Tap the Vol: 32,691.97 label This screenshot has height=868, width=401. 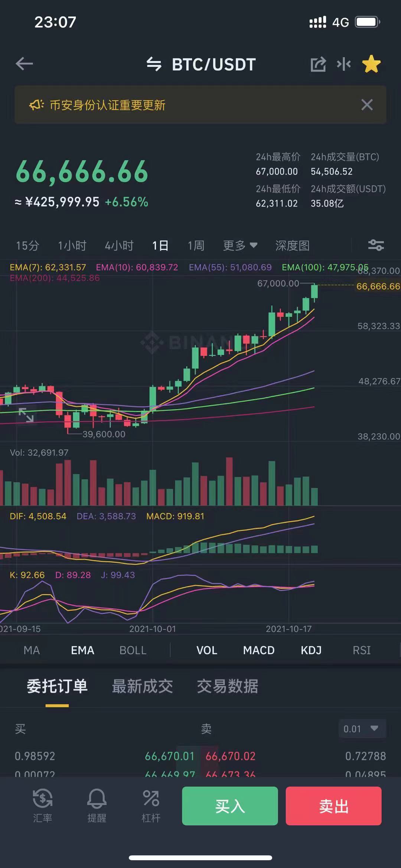(39, 452)
